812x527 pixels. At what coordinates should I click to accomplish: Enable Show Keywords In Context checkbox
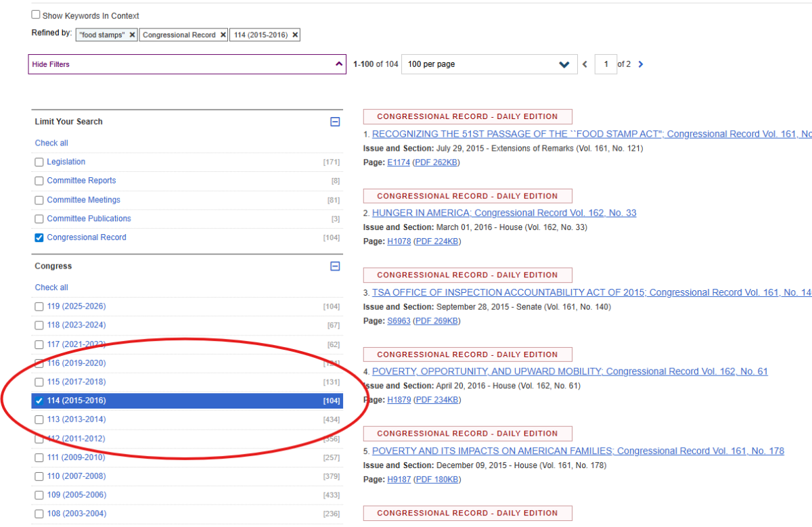tap(36, 15)
